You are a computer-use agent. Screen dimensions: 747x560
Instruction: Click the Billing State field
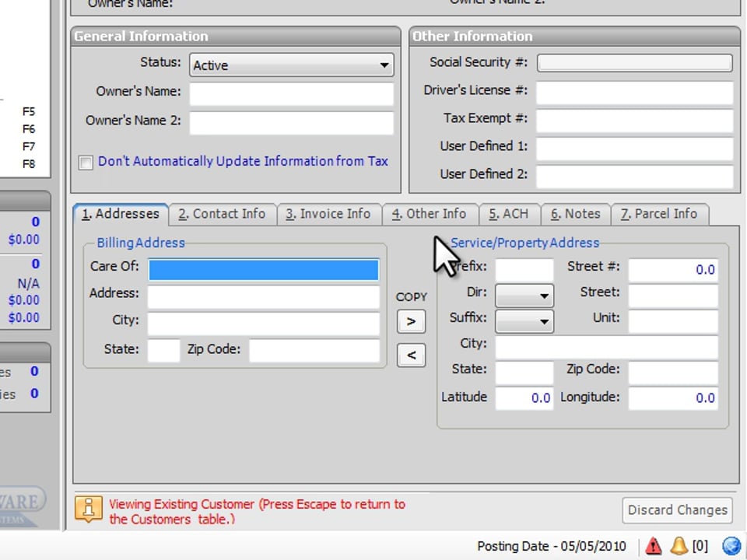tap(164, 351)
